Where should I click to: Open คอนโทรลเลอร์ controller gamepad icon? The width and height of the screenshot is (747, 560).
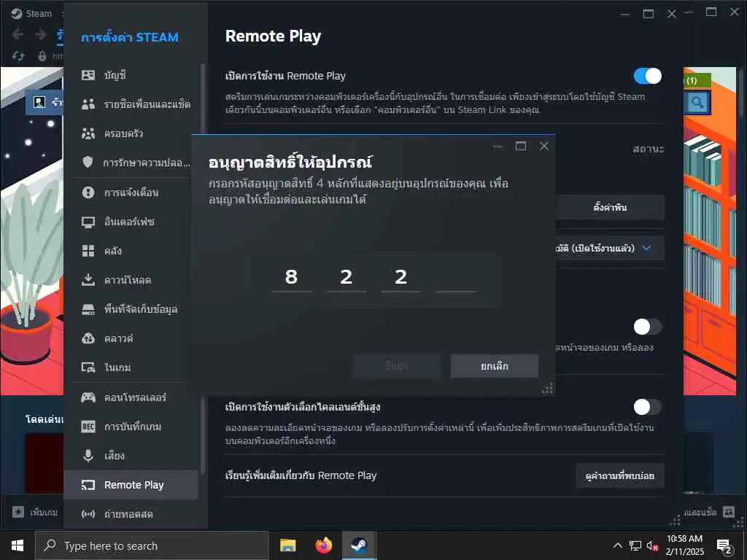[x=88, y=397]
